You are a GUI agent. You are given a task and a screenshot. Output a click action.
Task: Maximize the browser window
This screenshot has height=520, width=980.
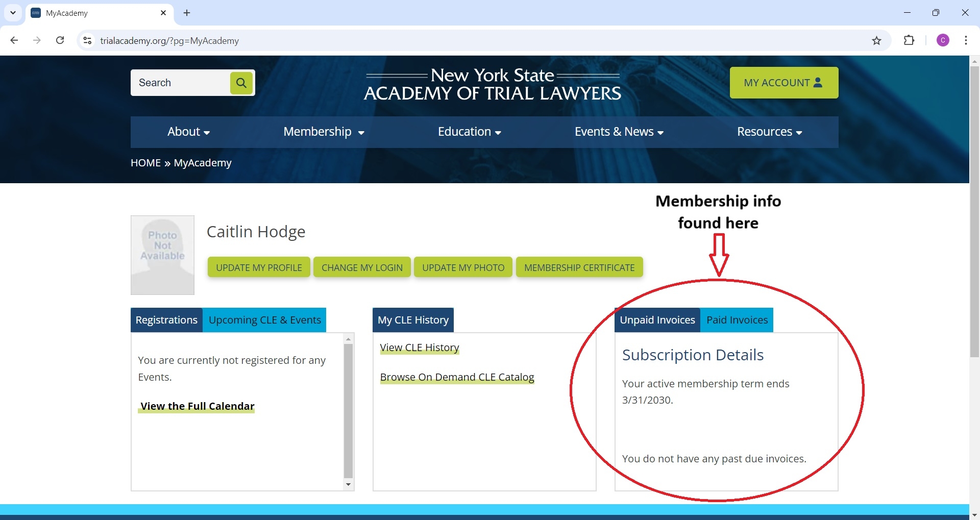pyautogui.click(x=936, y=13)
